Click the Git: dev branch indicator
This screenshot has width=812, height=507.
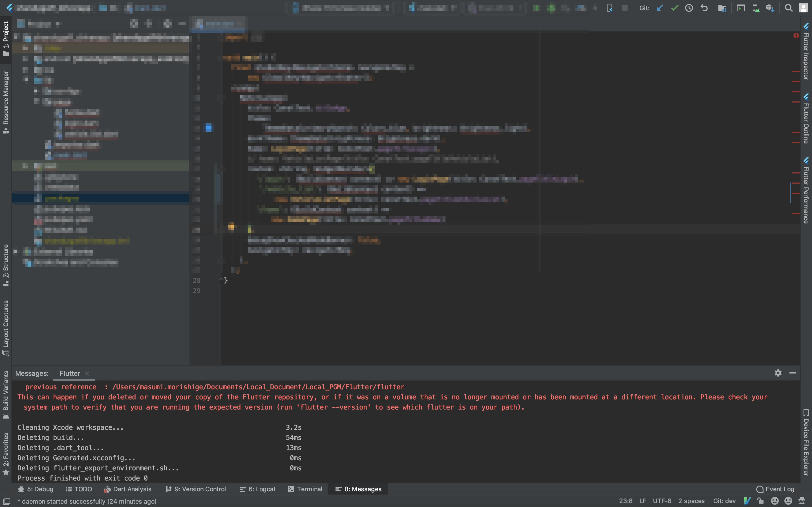724,501
